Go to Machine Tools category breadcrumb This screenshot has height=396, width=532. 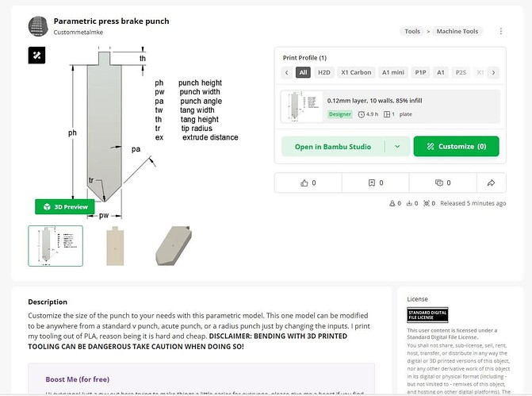(x=460, y=32)
